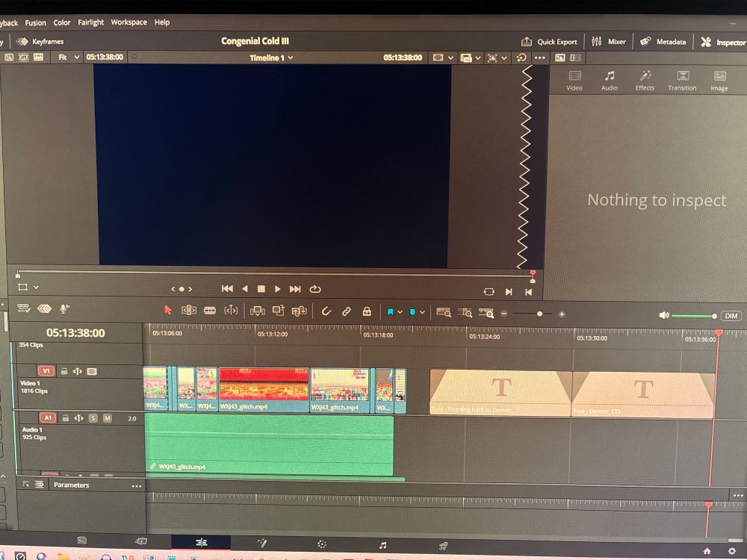Screen dimensions: 747x560
Task: Click the Full Extent Zoom icon
Action: pos(444,313)
